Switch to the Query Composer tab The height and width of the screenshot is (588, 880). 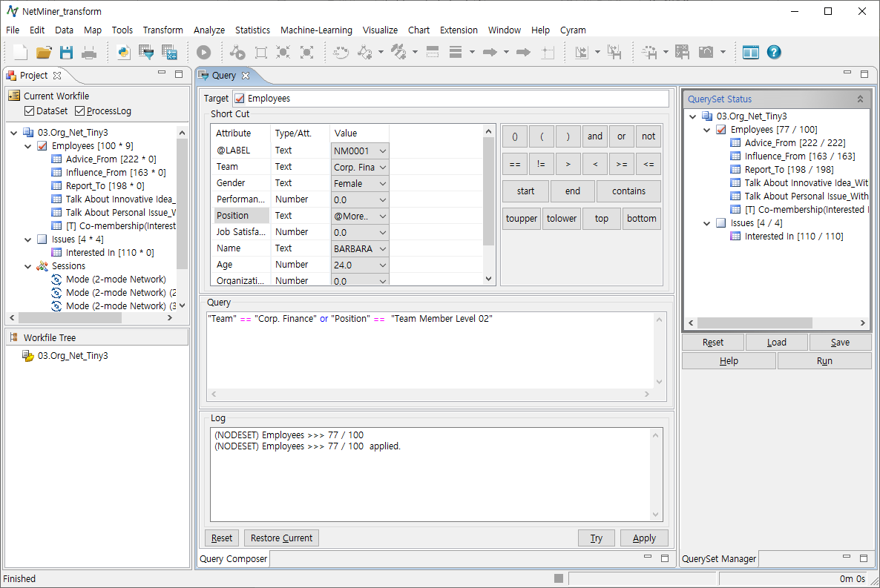tap(234, 559)
